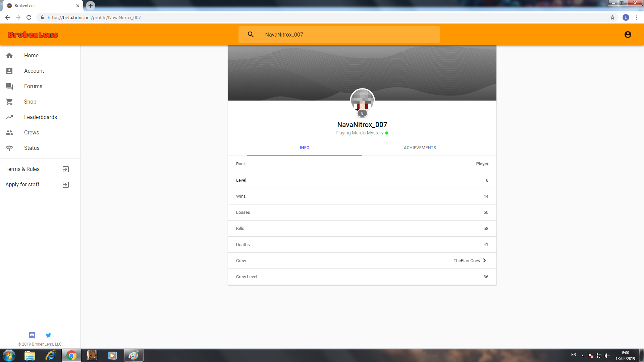View site security lock icon

[x=42, y=17]
